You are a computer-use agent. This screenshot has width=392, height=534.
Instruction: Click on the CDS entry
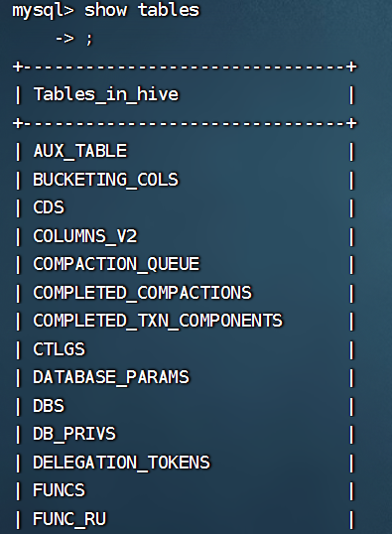[49, 207]
